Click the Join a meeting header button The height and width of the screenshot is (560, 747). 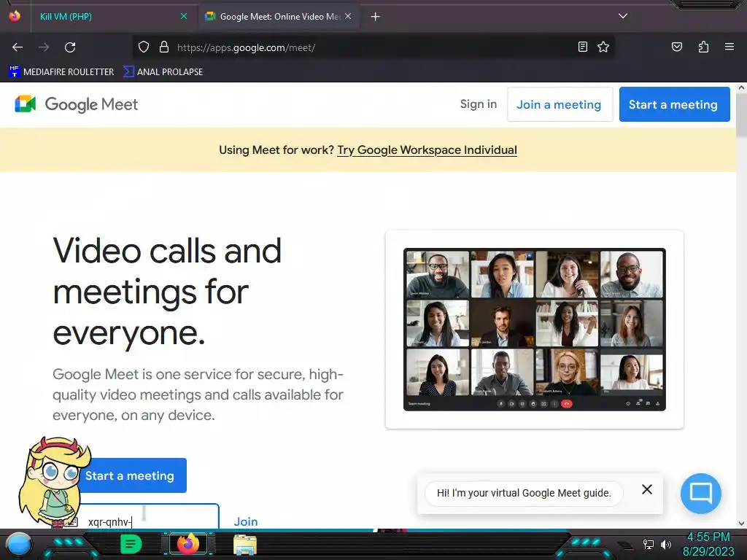(560, 104)
